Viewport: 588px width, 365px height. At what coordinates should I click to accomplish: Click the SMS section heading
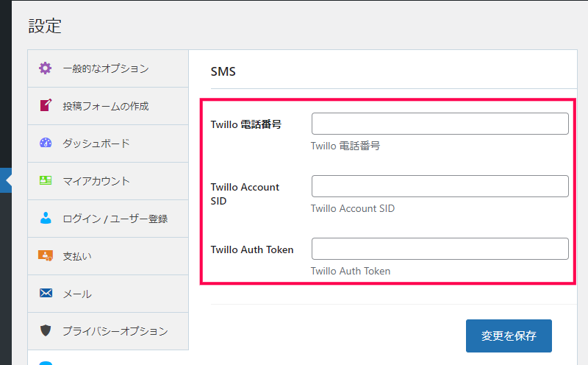point(223,71)
